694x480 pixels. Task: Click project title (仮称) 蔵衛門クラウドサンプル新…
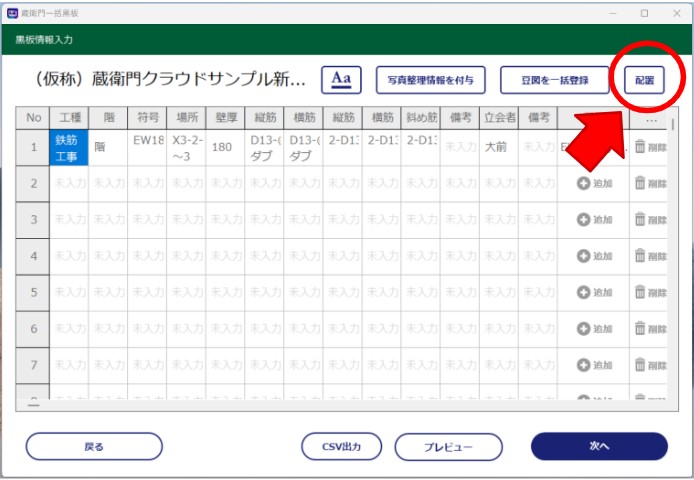click(170, 80)
